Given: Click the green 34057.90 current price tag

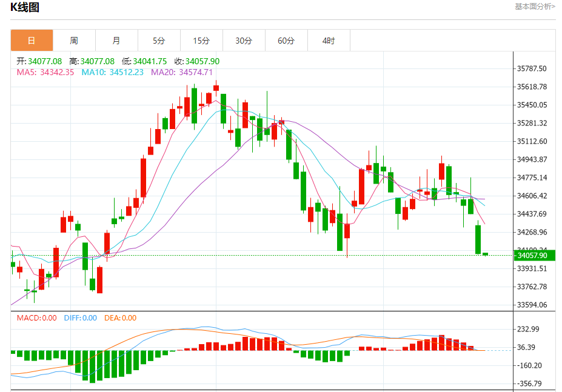Looking at the screenshot, I should (x=534, y=256).
